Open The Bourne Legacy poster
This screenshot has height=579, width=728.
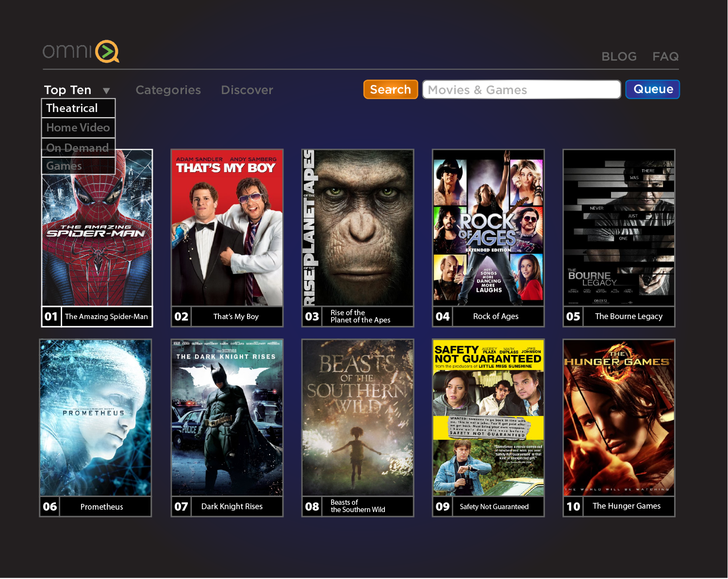coord(619,228)
